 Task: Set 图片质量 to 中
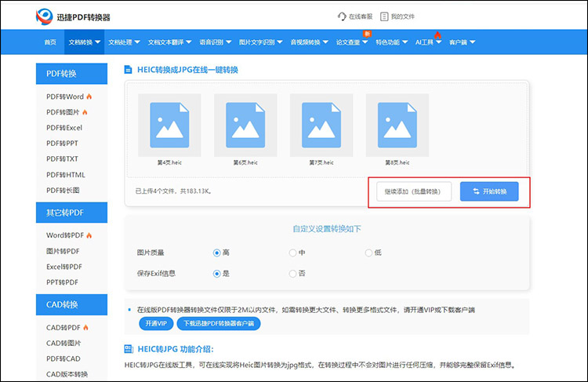(x=292, y=253)
